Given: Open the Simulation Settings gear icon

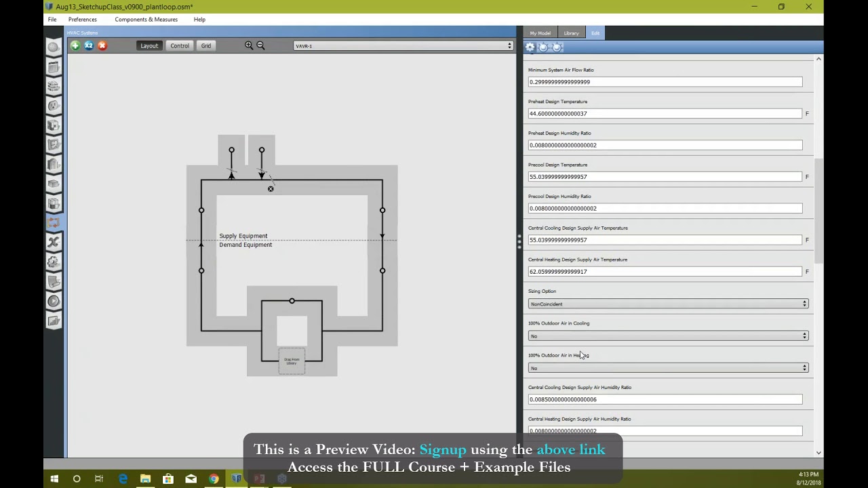Looking at the screenshot, I should [x=53, y=262].
